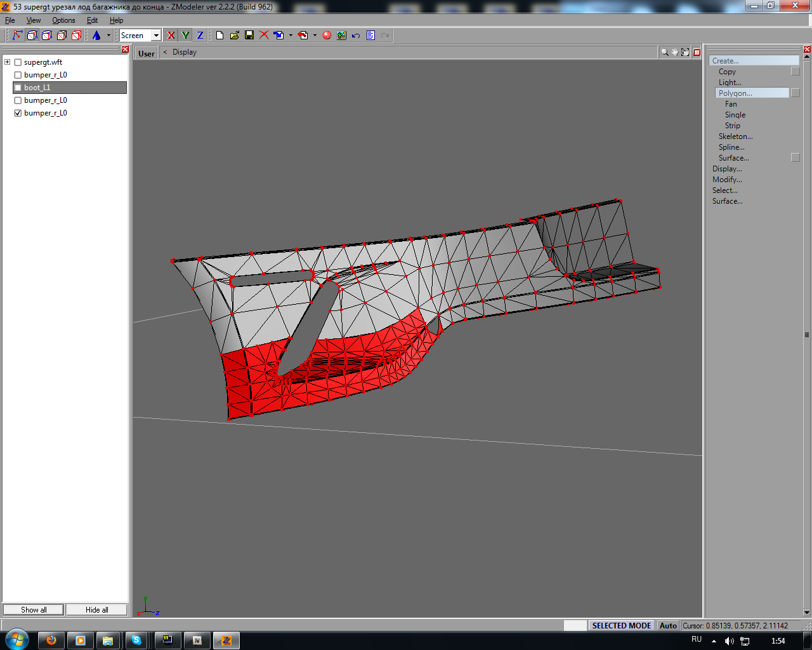The image size is (812, 650).
Task: Click the SELECTED MODE status indicator
Action: point(621,625)
